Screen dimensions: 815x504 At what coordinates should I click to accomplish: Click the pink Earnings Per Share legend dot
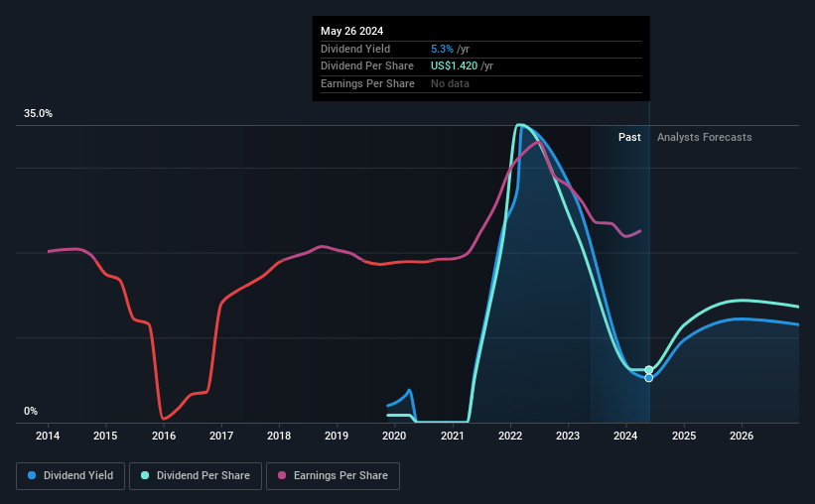tap(282, 475)
